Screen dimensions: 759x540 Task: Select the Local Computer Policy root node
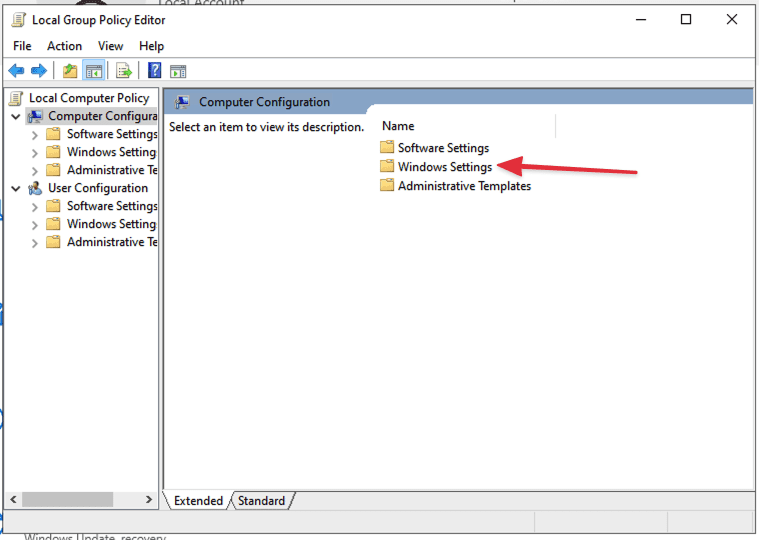(x=88, y=98)
